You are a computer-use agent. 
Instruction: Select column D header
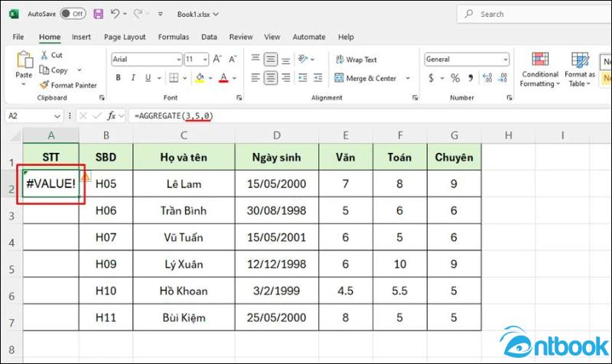pyautogui.click(x=277, y=135)
